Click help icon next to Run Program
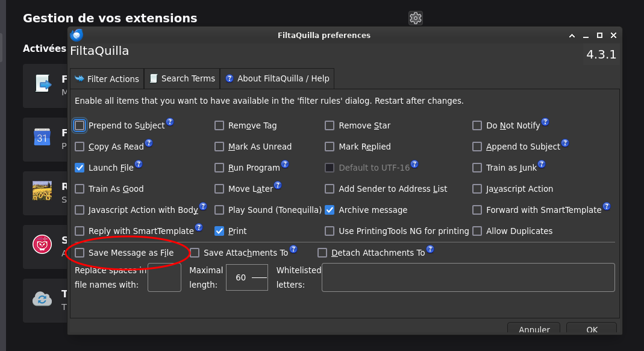The height and width of the screenshot is (351, 644). pyautogui.click(x=285, y=164)
